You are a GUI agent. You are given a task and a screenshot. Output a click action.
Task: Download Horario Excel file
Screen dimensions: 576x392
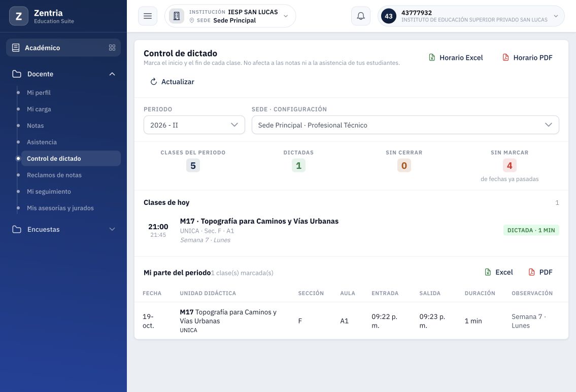tap(456, 58)
